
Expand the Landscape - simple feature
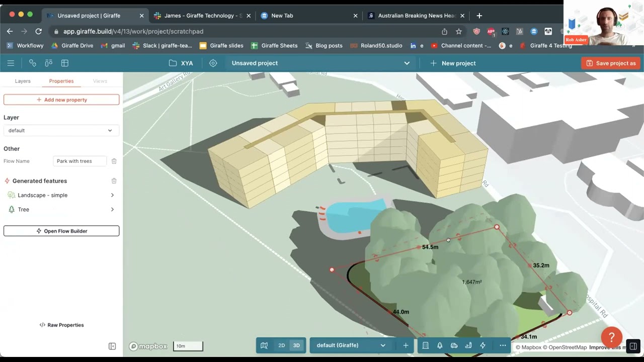(x=61, y=195)
